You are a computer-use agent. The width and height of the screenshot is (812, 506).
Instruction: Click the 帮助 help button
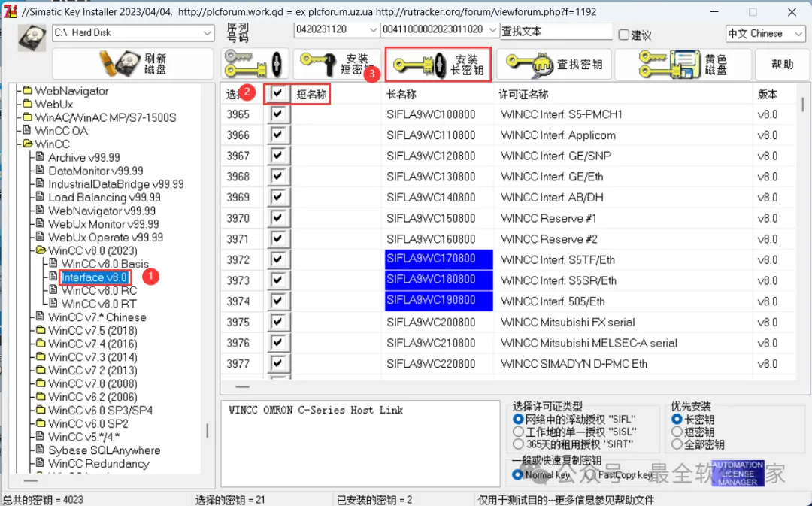click(x=782, y=64)
